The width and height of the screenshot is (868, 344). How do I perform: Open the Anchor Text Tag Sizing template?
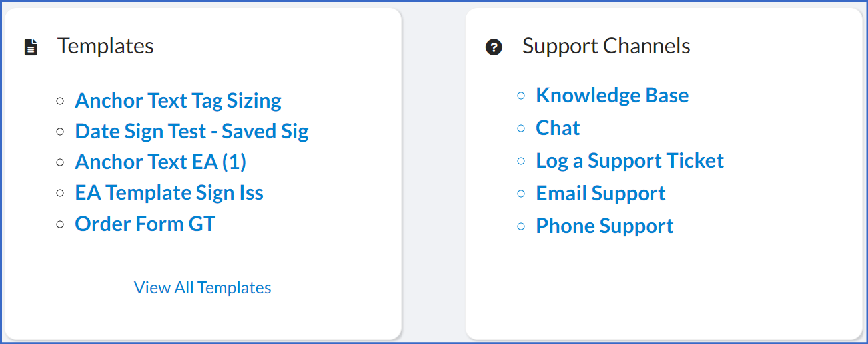179,100
